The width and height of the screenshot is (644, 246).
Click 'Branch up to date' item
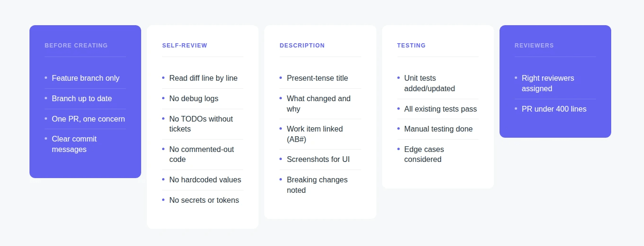[x=82, y=99]
